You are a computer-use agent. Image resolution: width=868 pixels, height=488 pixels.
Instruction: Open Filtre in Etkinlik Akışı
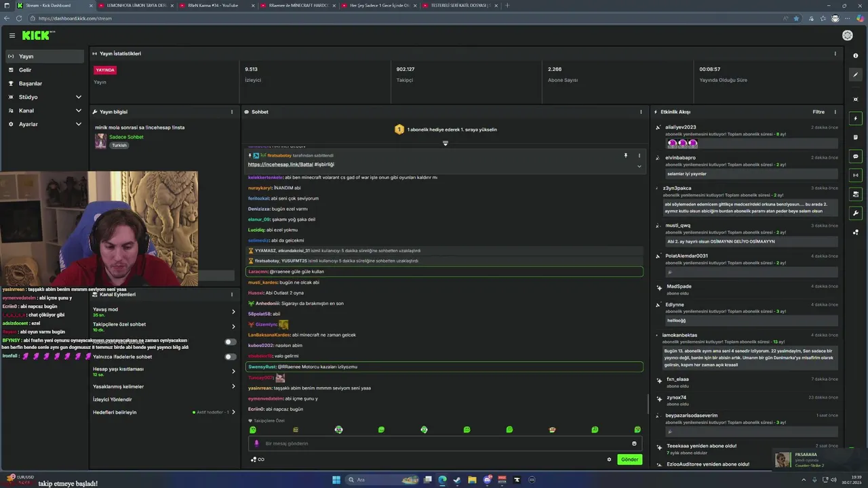point(818,112)
